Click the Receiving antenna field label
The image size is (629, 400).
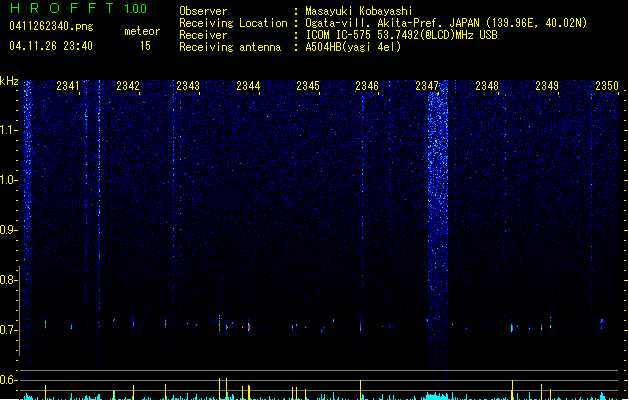(230, 47)
